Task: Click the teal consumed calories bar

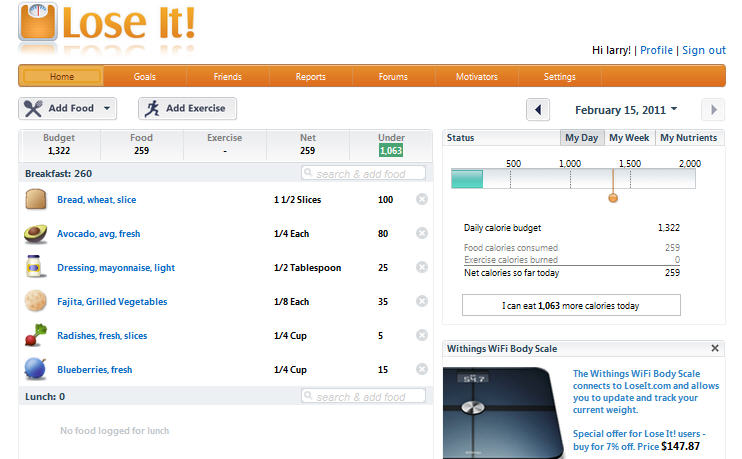Action: 467,179
